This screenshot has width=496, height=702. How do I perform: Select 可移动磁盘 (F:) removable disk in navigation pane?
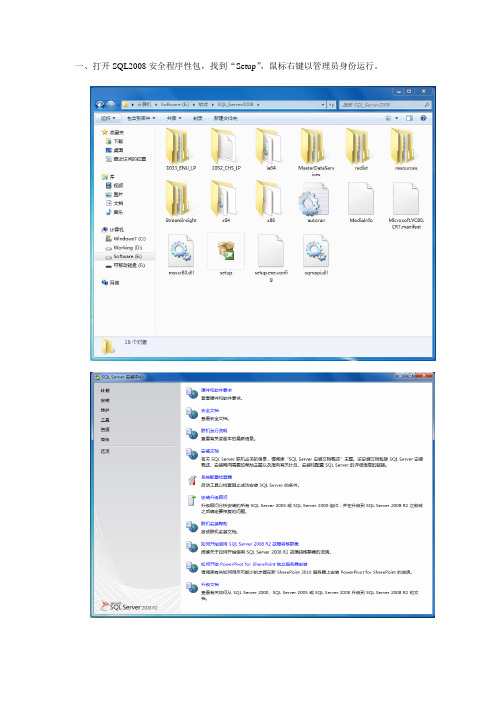coord(125,265)
